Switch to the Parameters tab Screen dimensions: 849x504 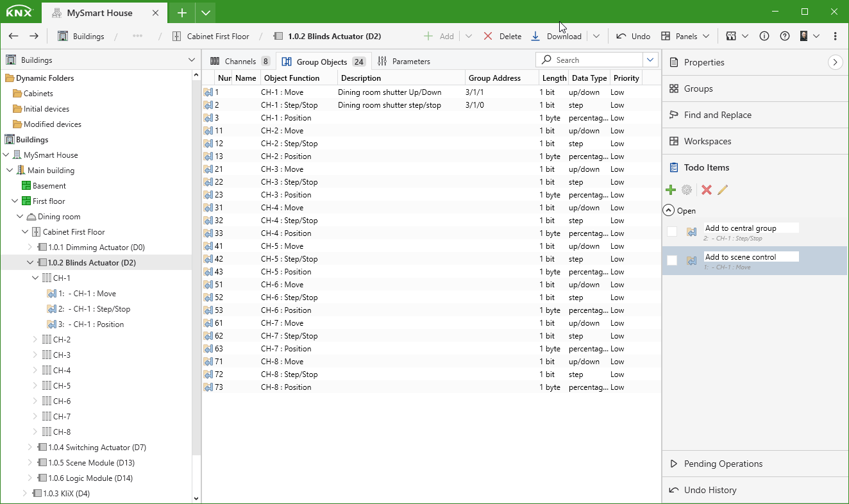pyautogui.click(x=404, y=62)
